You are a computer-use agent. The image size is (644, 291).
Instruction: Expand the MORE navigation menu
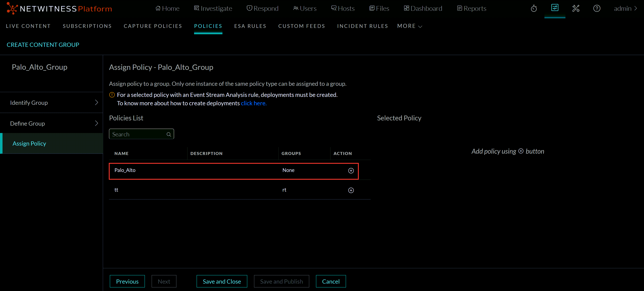[x=409, y=26]
